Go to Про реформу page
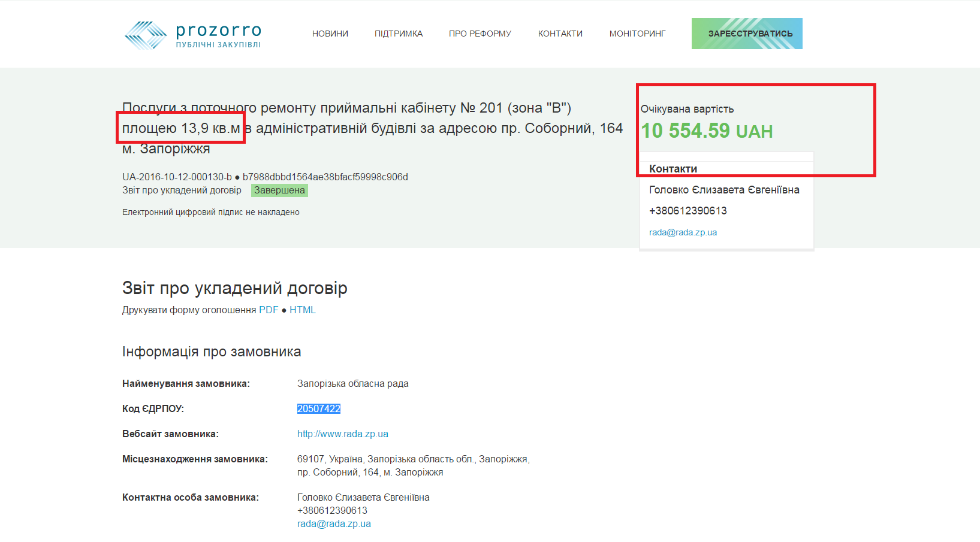980x542 pixels. [480, 34]
